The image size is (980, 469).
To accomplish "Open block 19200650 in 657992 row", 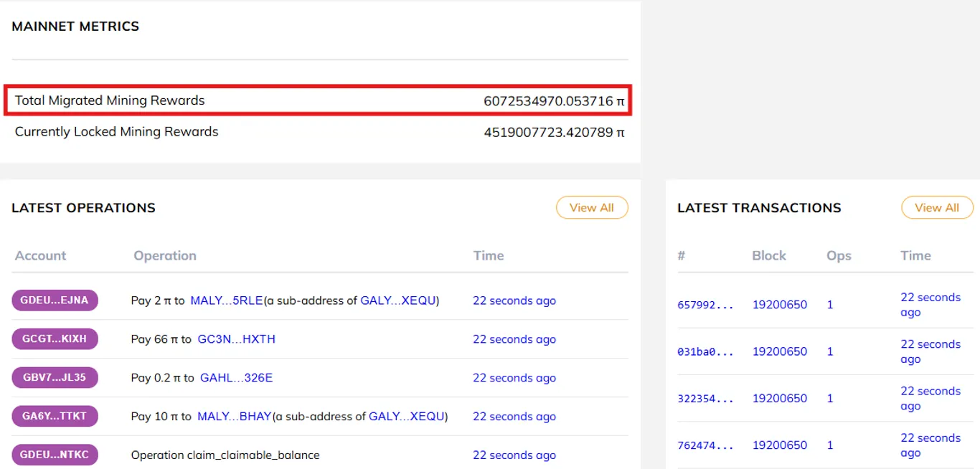I will tap(780, 305).
